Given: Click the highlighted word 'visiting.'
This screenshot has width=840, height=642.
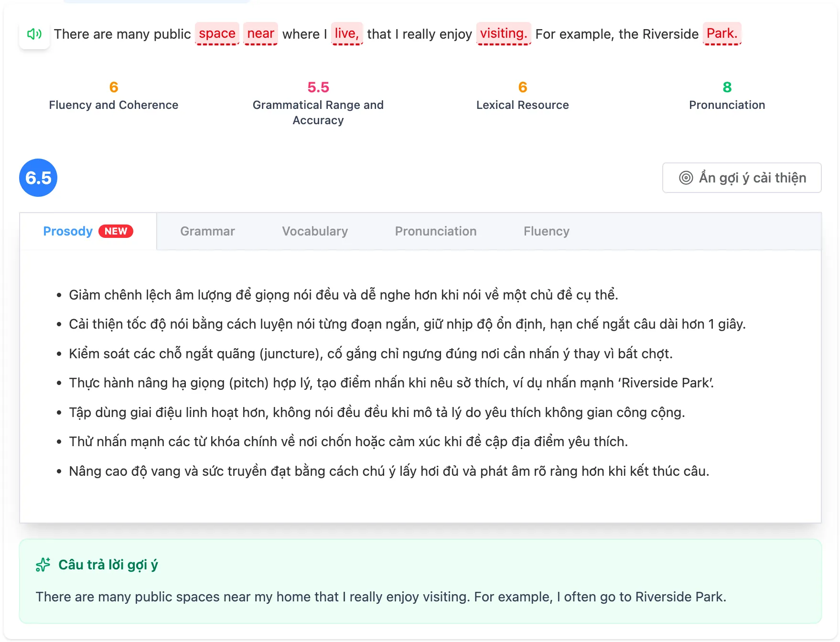Looking at the screenshot, I should point(504,33).
